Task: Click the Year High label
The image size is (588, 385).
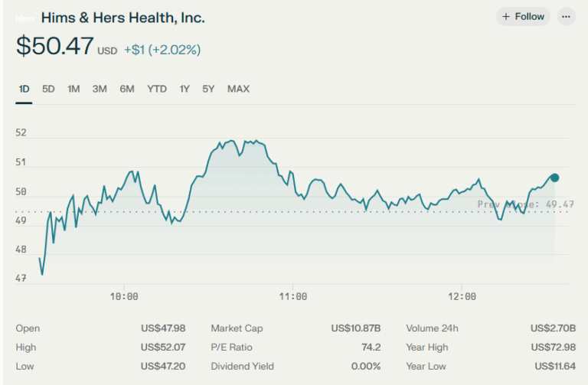Action: (x=427, y=347)
